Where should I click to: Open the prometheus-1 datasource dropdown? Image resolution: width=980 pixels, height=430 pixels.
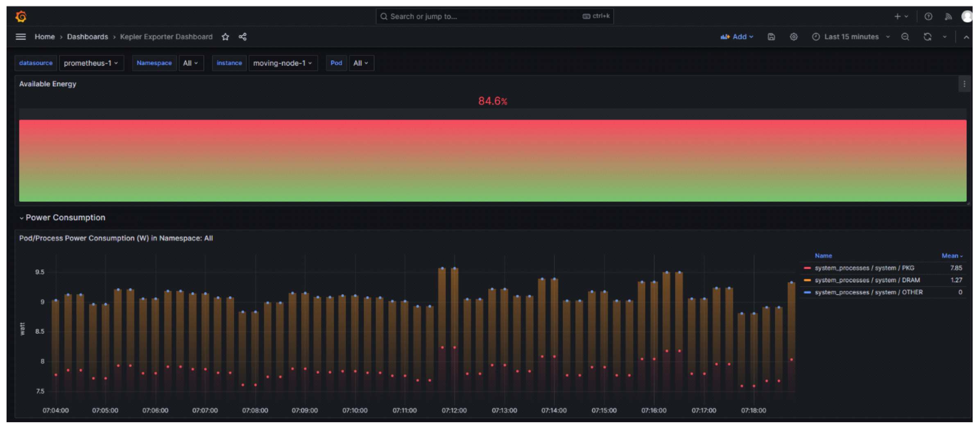91,63
